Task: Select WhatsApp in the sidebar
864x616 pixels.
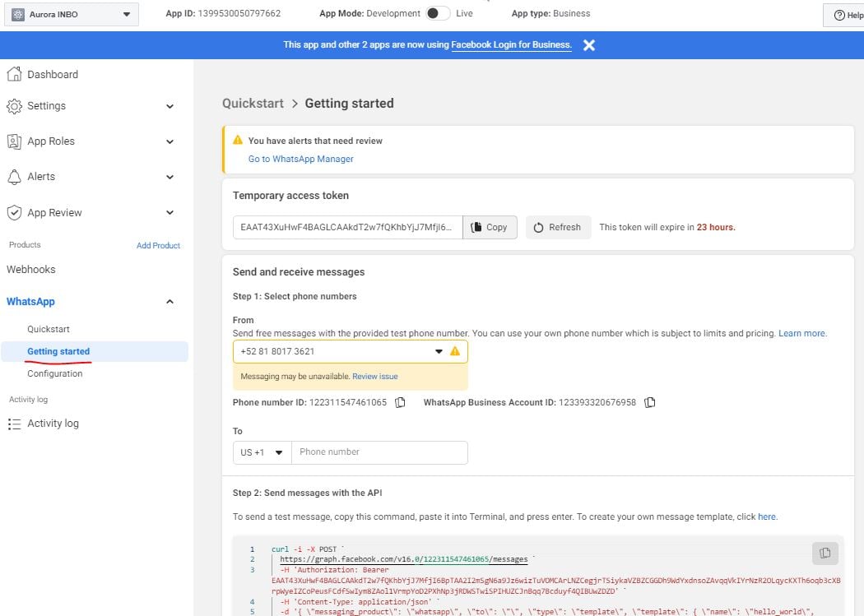Action: click(30, 302)
